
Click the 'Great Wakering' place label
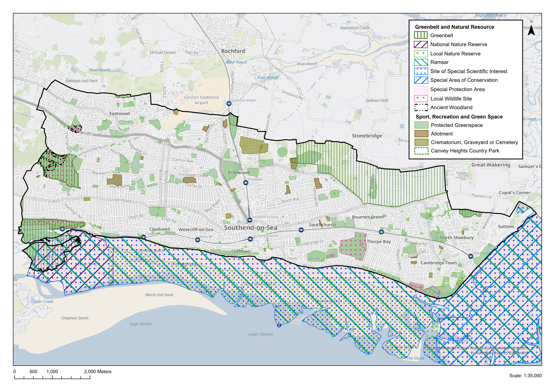coord(491,165)
